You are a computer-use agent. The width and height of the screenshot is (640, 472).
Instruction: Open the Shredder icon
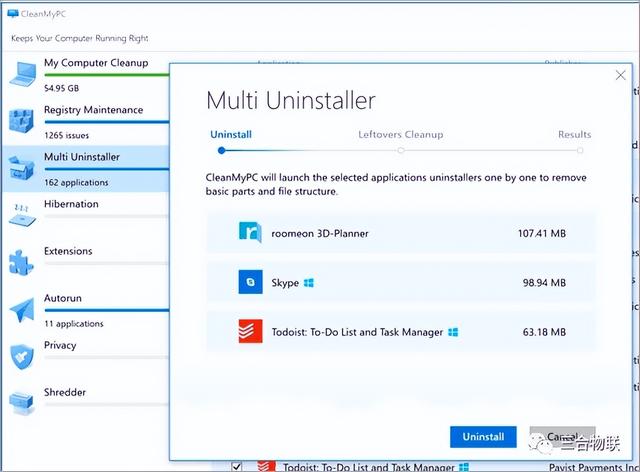pos(21,401)
